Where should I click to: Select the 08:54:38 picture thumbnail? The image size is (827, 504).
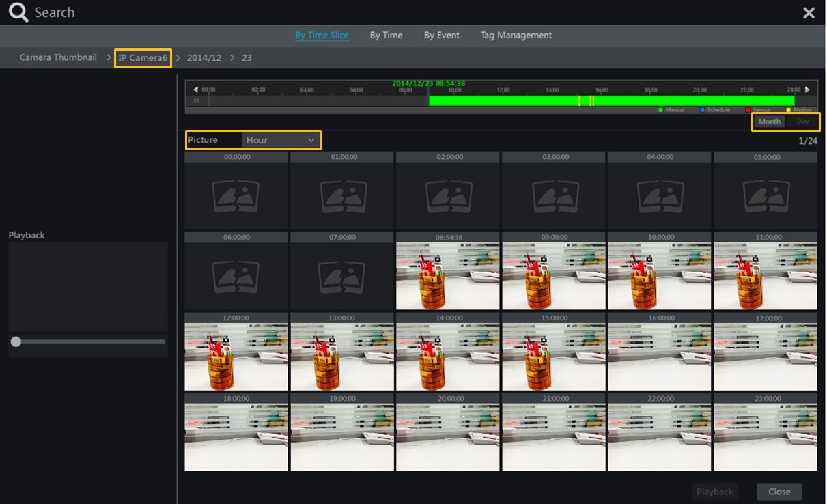click(x=448, y=276)
